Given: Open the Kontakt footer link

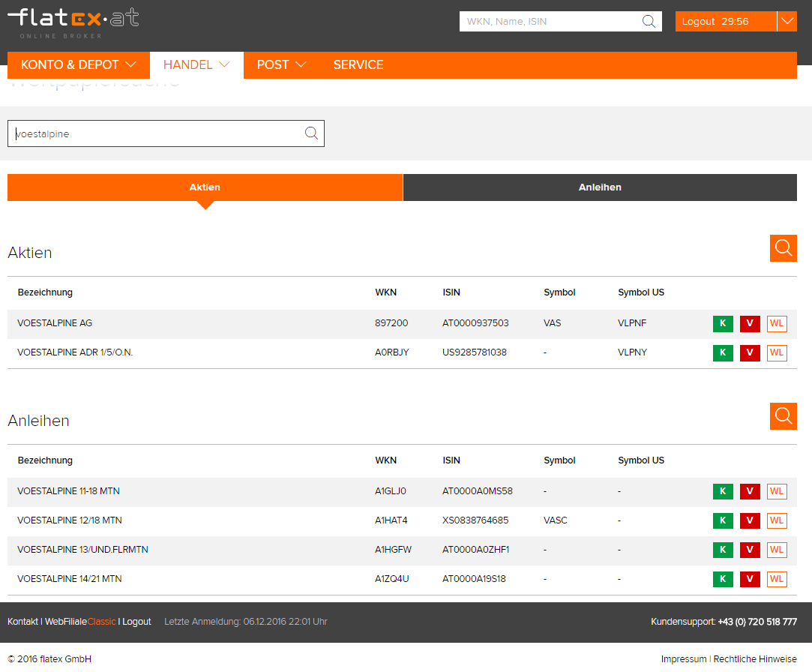Looking at the screenshot, I should [x=22, y=622].
